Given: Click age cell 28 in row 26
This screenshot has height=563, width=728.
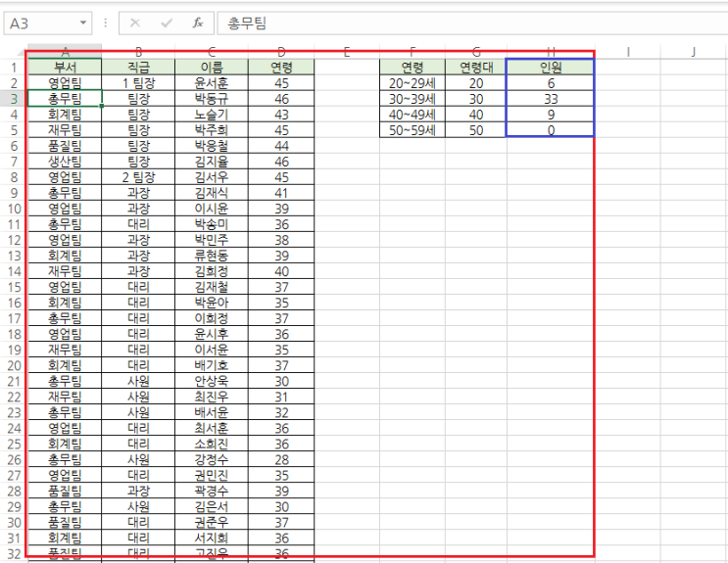Looking at the screenshot, I should (x=281, y=459).
